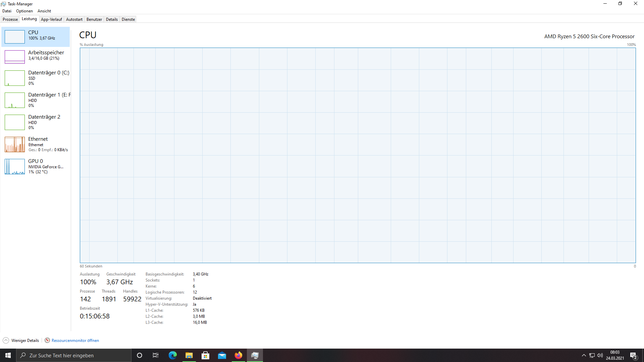Switch to the Autostart tab

(74, 19)
